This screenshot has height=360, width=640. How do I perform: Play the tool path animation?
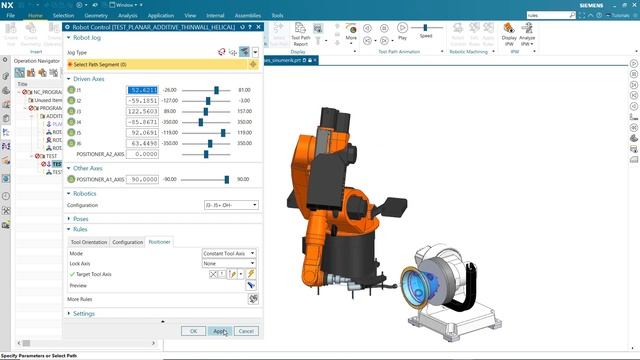pyautogui.click(x=402, y=28)
